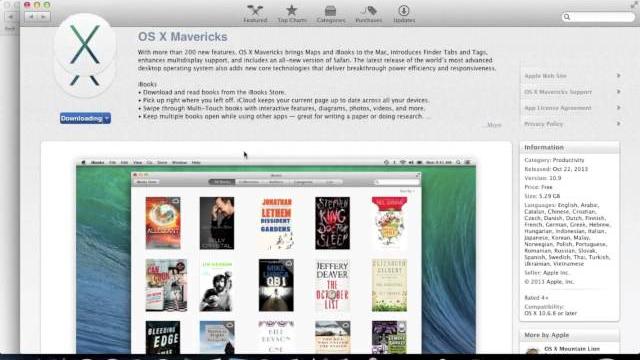Viewport: 640px width, 360px height.
Task: Click the Bleeding Edge book cover
Action: pyautogui.click(x=163, y=337)
